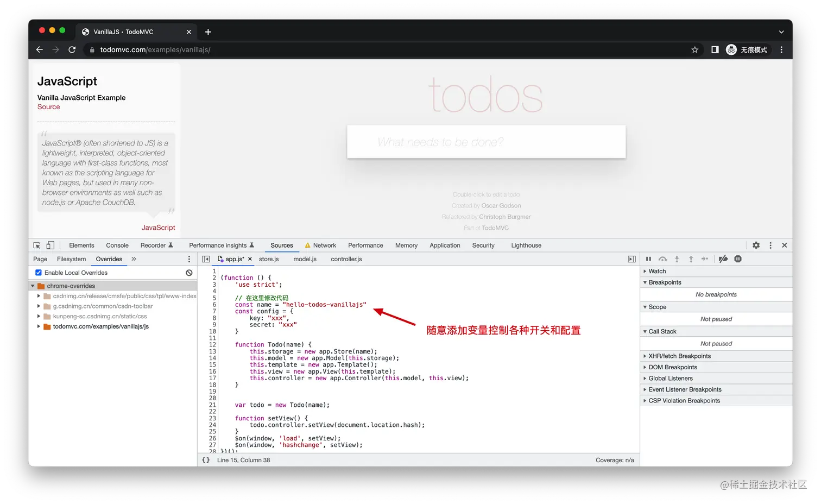Switch to the Elements panel
This screenshot has height=504, width=821.
(x=81, y=245)
